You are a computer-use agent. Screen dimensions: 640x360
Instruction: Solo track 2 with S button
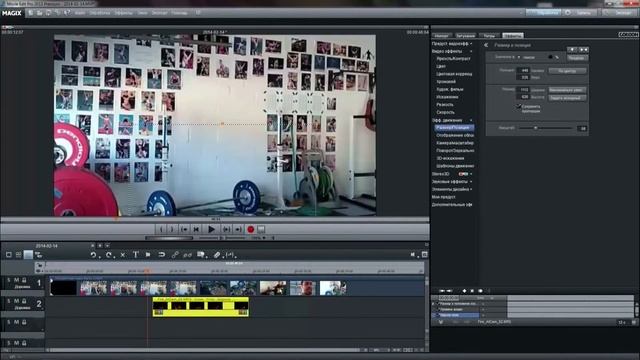click(9, 301)
